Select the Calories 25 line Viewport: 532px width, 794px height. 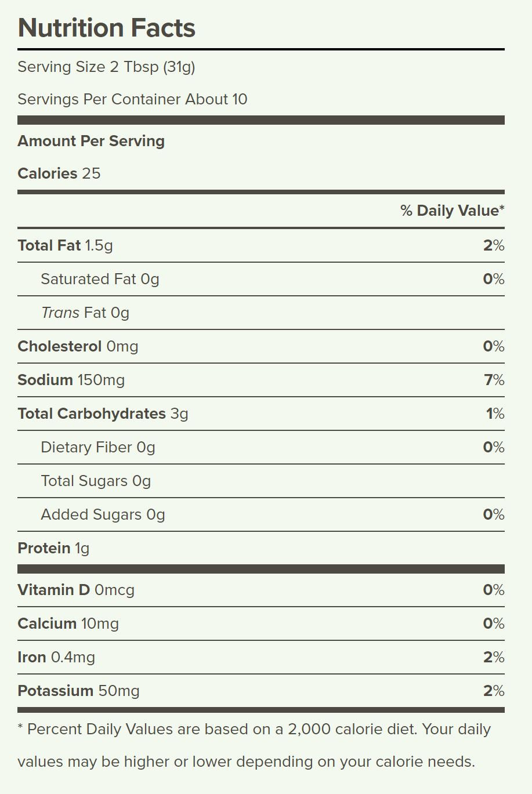[x=59, y=173]
